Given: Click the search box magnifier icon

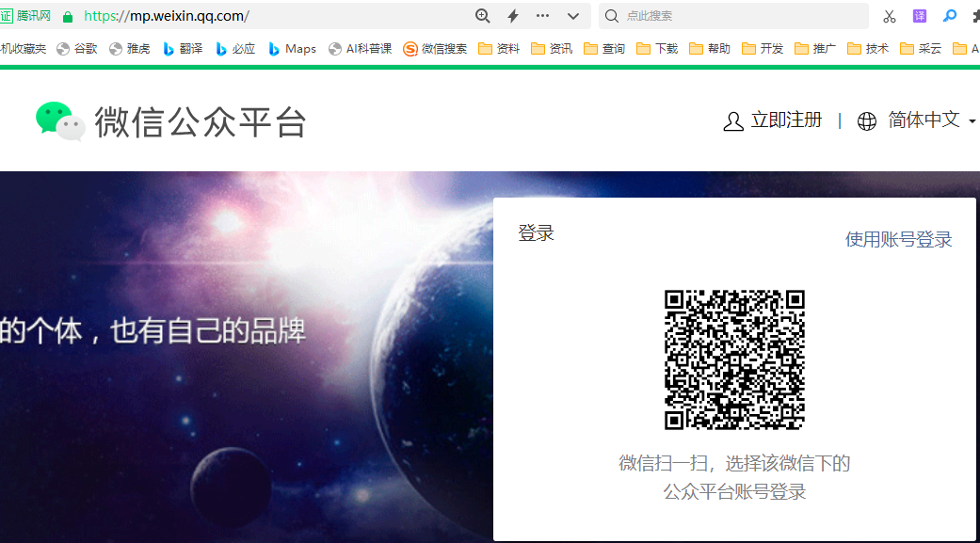Looking at the screenshot, I should 612,16.
